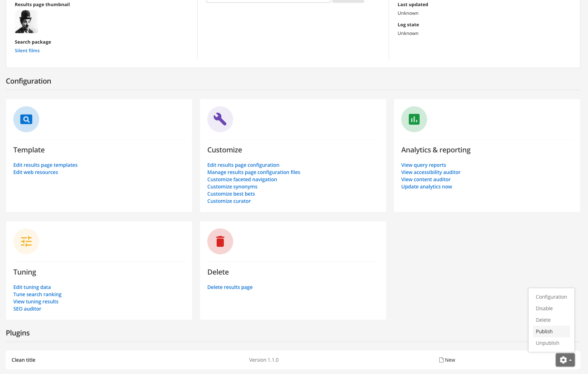
Task: Click Configuration in the context menu
Action: [551, 297]
